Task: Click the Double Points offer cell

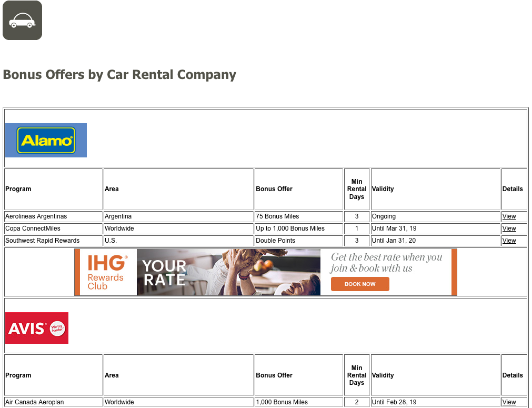Action: (x=298, y=240)
